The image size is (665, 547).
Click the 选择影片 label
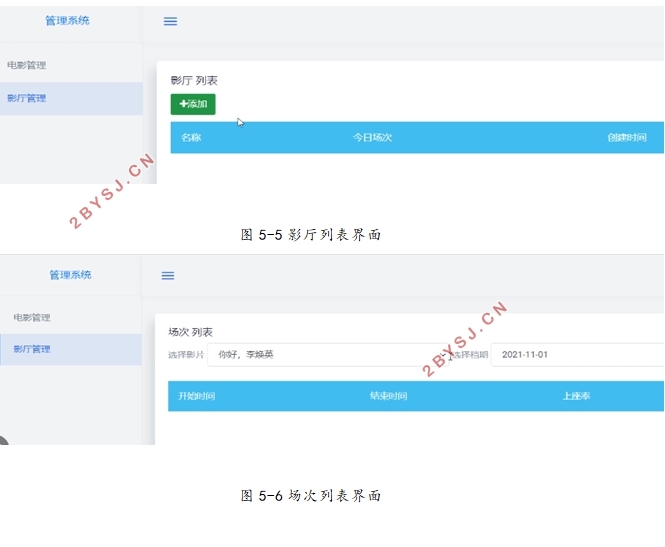(186, 355)
